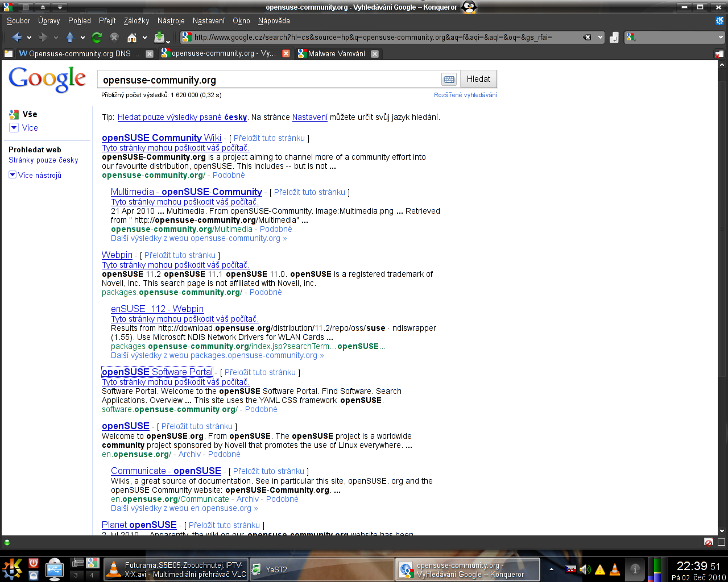The image size is (728, 582).
Task: Close the Malware Varování tab
Action: coord(375,54)
